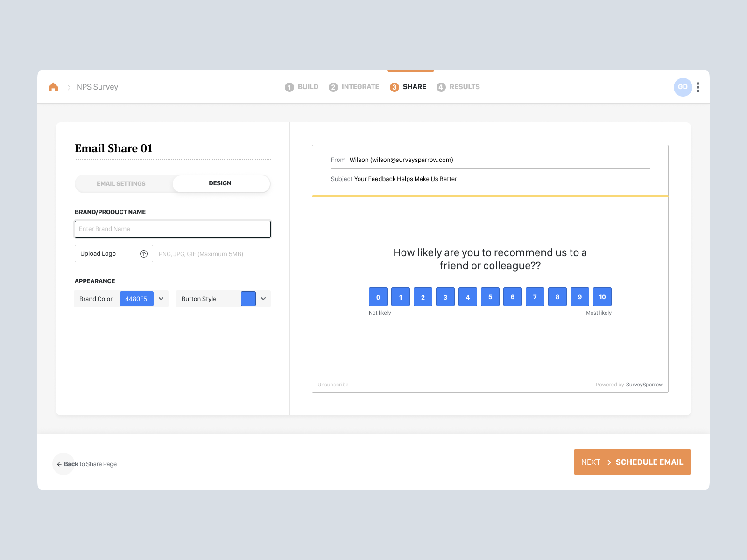Select rating 3 in the preview
The width and height of the screenshot is (747, 560).
pos(445,297)
